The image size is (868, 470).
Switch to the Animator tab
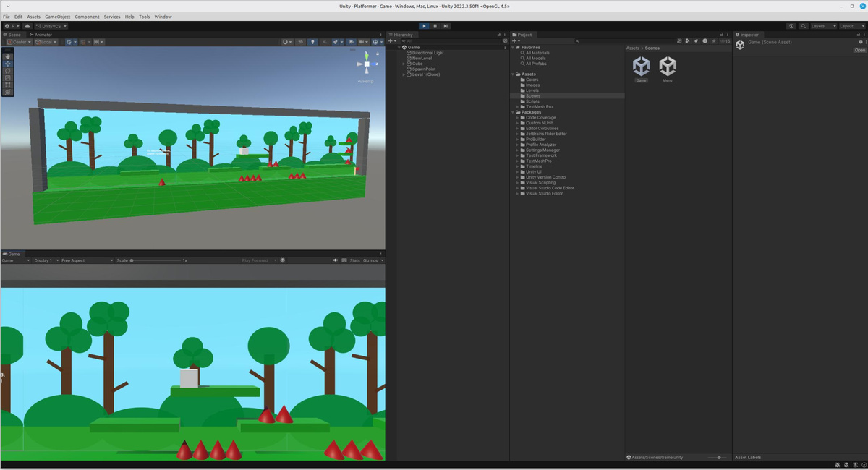point(41,35)
